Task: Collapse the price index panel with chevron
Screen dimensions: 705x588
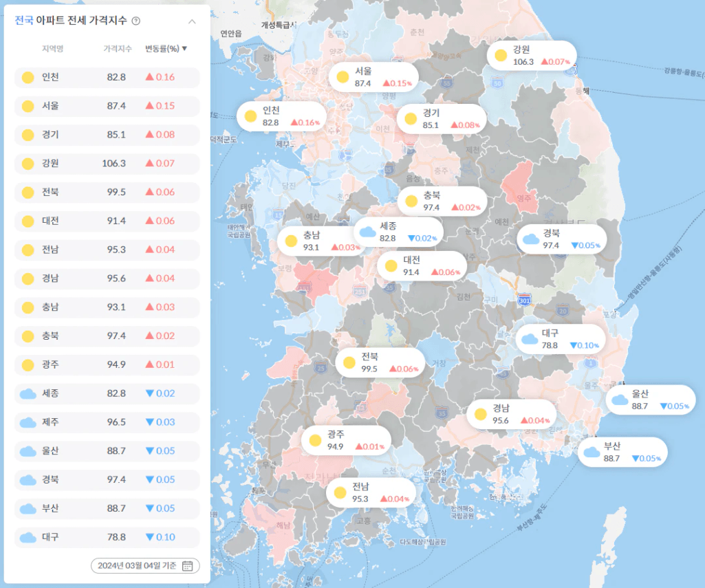Action: coord(192,21)
